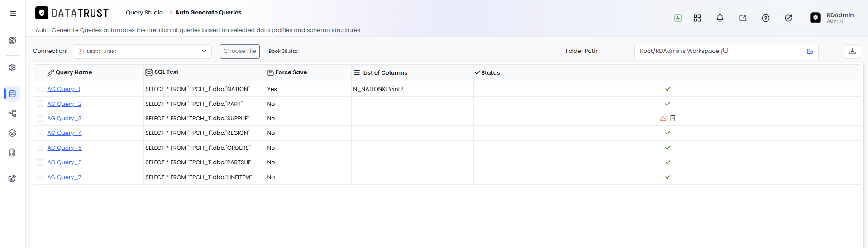Viewport: 868px width, 248px height.
Task: Open the apps grid icon
Action: click(x=697, y=18)
